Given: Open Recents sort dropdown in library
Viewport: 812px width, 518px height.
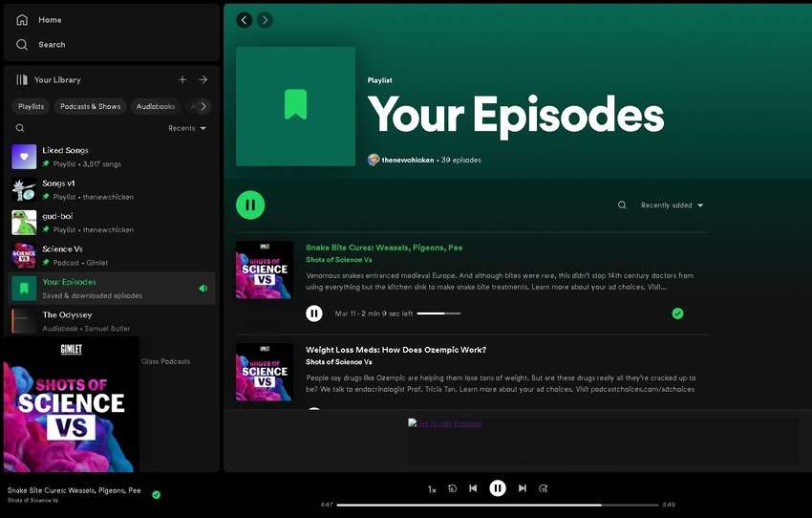Looking at the screenshot, I should click(x=187, y=128).
